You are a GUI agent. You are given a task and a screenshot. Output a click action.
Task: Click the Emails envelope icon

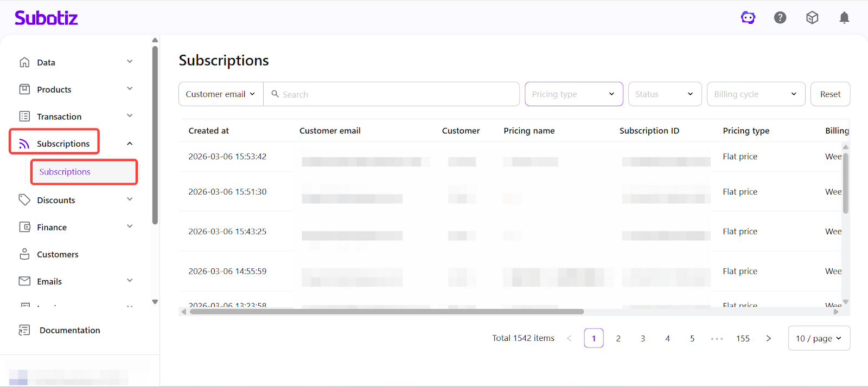[x=24, y=281]
